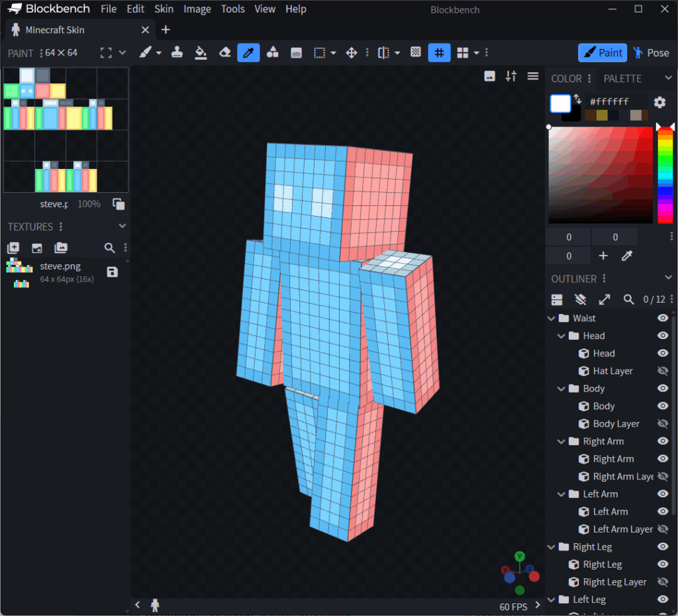
Task: Activate the Color Picker eyedropper tool
Action: (248, 53)
